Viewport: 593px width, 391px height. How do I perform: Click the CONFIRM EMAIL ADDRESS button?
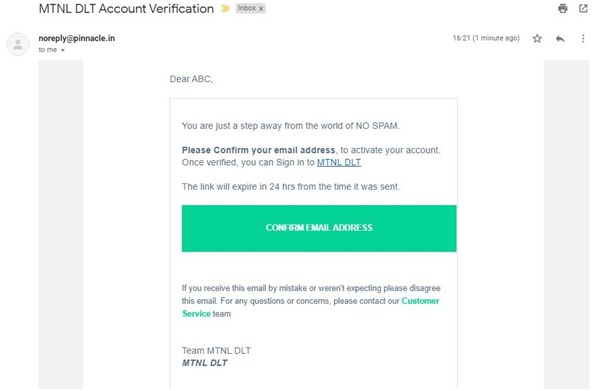[x=319, y=228]
